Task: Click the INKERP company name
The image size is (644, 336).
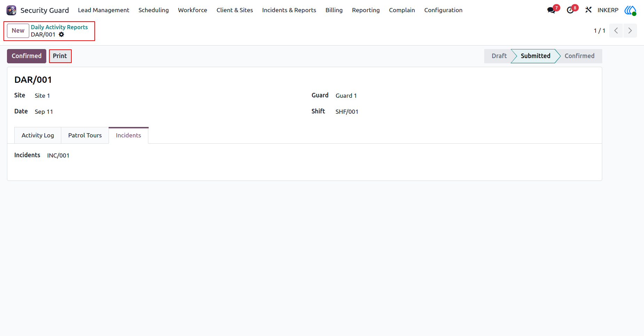Action: click(x=608, y=10)
